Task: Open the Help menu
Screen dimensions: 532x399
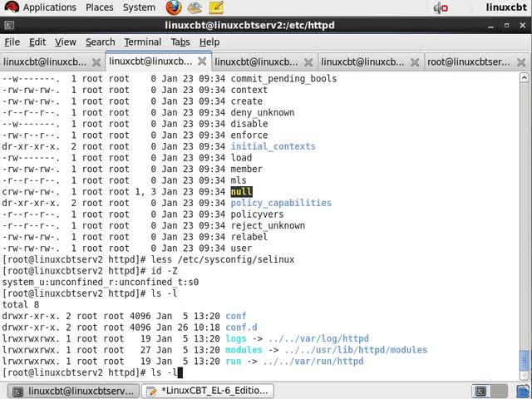Action: [209, 42]
